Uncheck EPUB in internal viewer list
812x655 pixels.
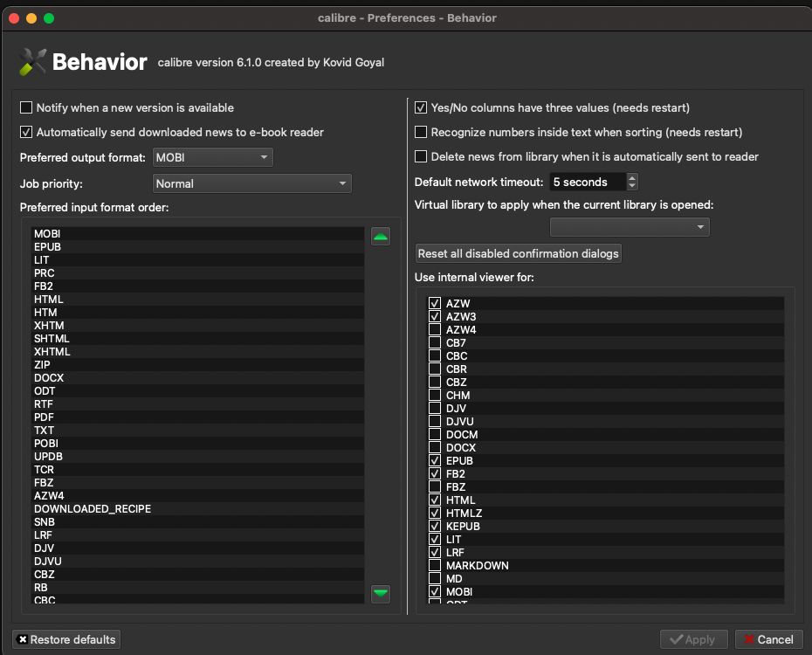tap(435, 461)
